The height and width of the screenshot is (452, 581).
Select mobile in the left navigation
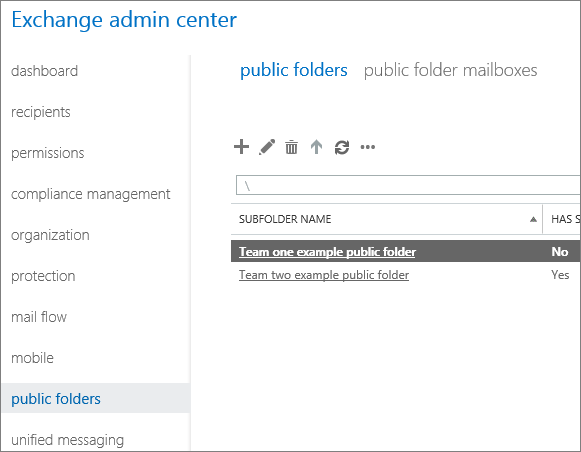tap(32, 358)
